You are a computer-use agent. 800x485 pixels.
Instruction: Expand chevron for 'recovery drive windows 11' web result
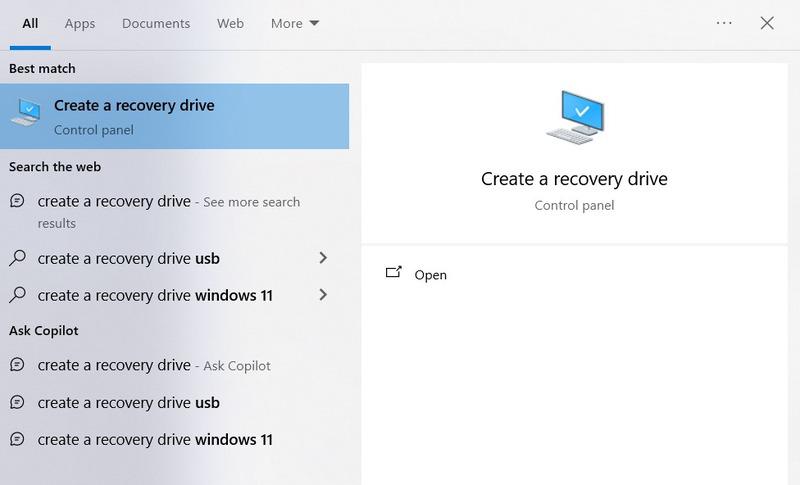coord(322,294)
